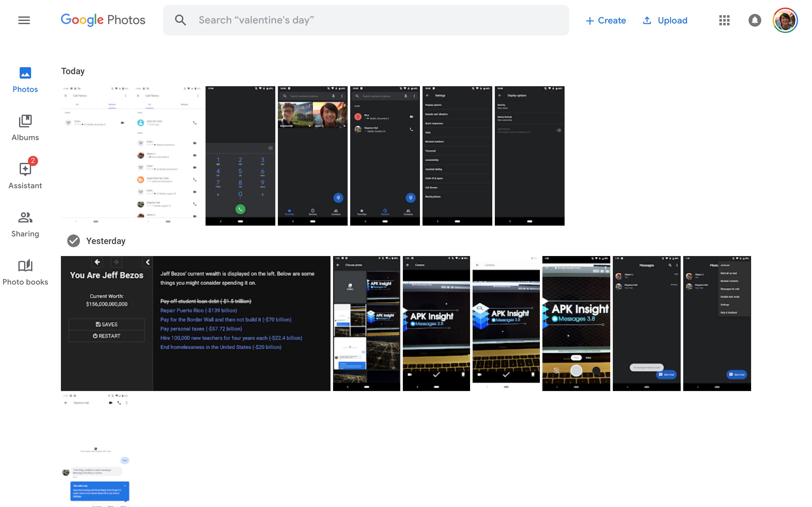The width and height of the screenshot is (812, 507).
Task: Click the Today section header
Action: coord(72,71)
